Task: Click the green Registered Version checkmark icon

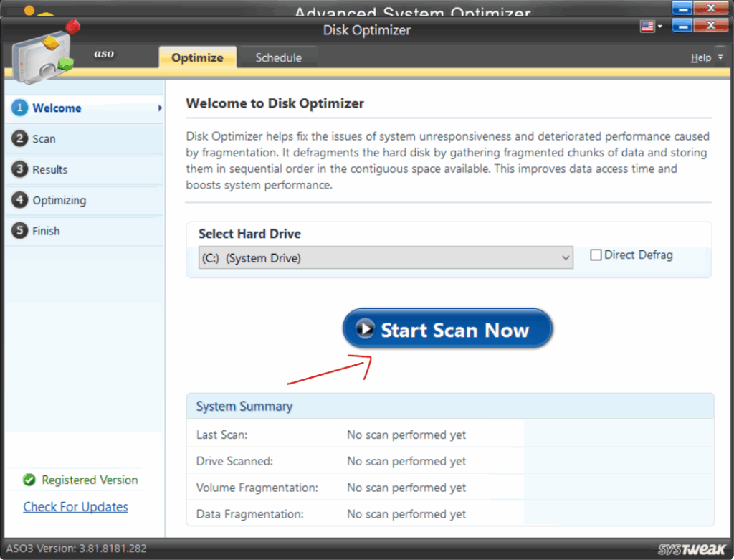Action: [29, 480]
